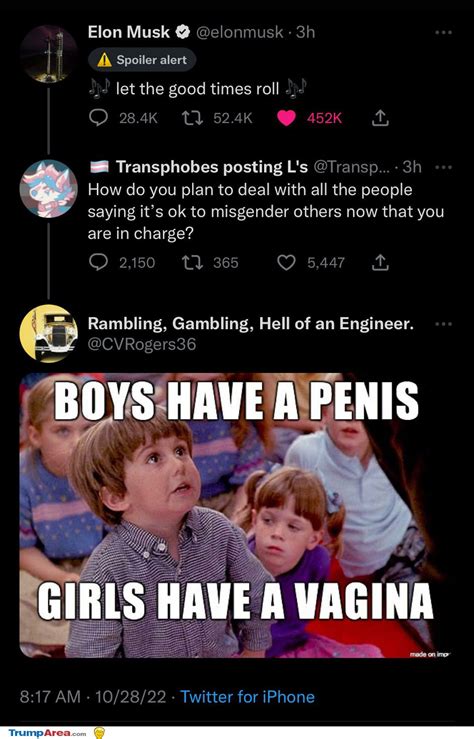Retweet the 'let the good times roll' tweet

(x=192, y=118)
